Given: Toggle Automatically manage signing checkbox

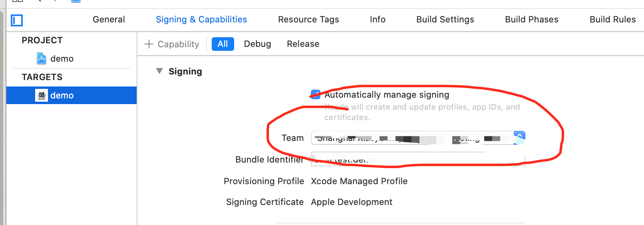Looking at the screenshot, I should [x=315, y=94].
